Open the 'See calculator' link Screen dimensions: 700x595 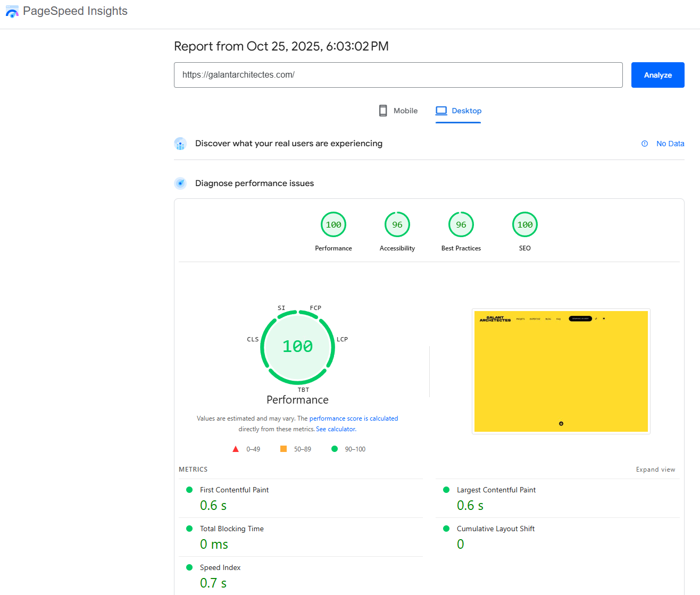(336, 429)
